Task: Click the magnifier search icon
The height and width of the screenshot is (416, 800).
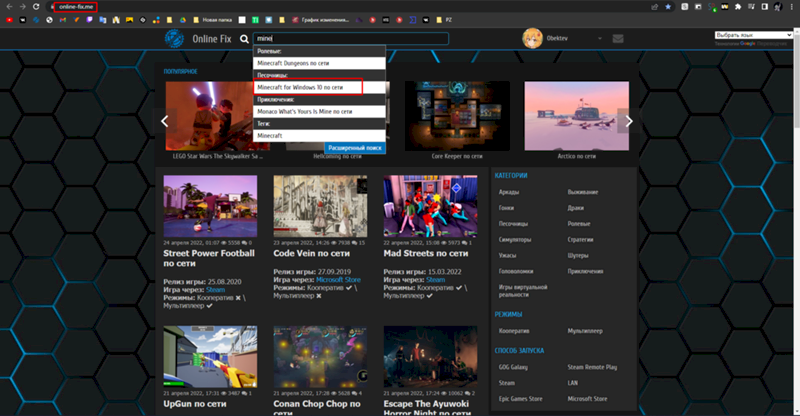Action: pos(244,39)
